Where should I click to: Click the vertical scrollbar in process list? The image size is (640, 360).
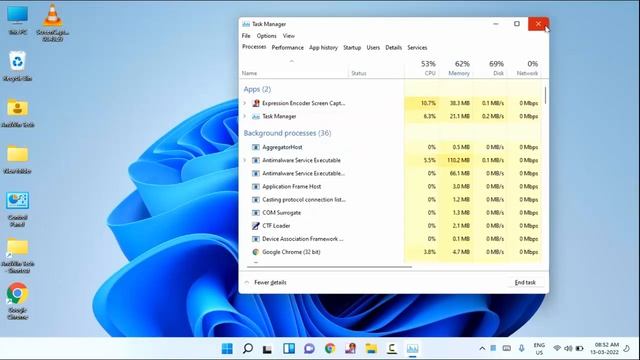click(x=545, y=95)
